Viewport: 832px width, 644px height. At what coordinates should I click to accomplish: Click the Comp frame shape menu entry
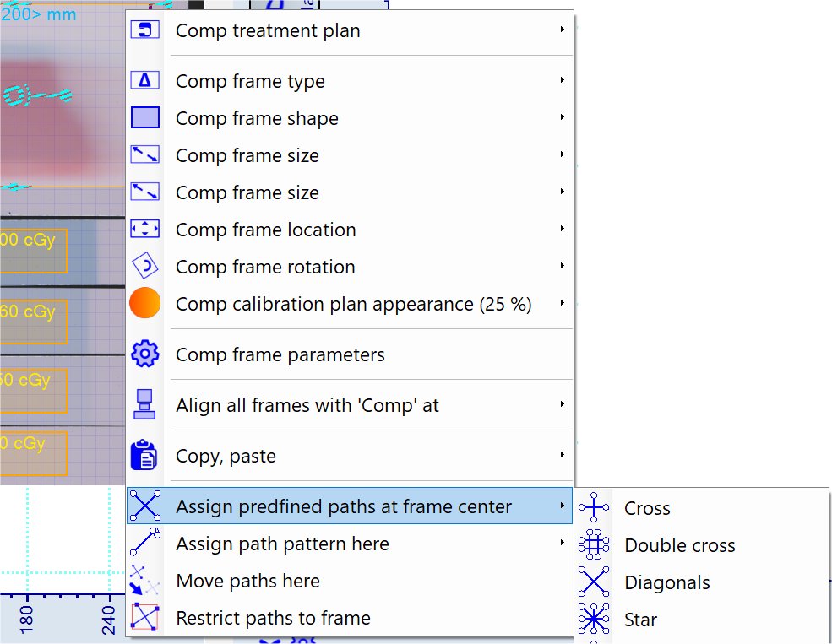click(x=257, y=118)
